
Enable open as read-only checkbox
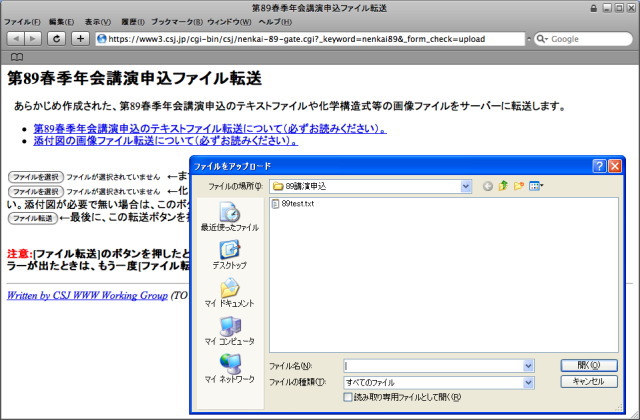coord(348,397)
